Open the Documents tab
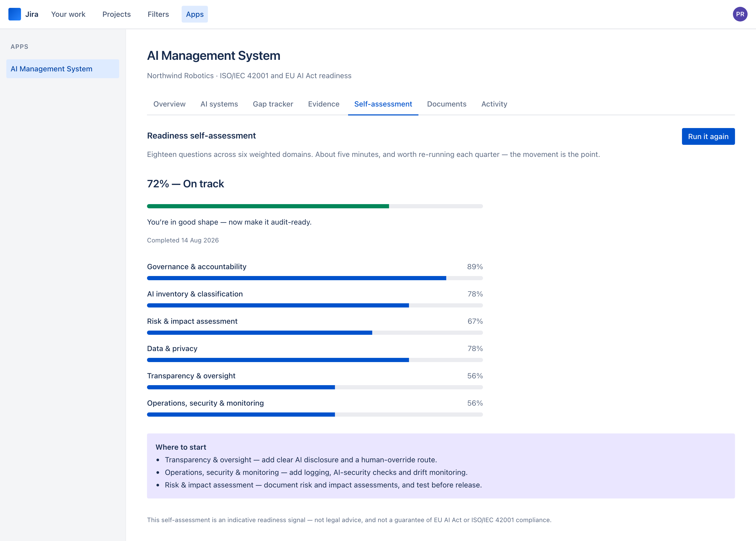Screen dimensions: 756x541 click(447, 104)
